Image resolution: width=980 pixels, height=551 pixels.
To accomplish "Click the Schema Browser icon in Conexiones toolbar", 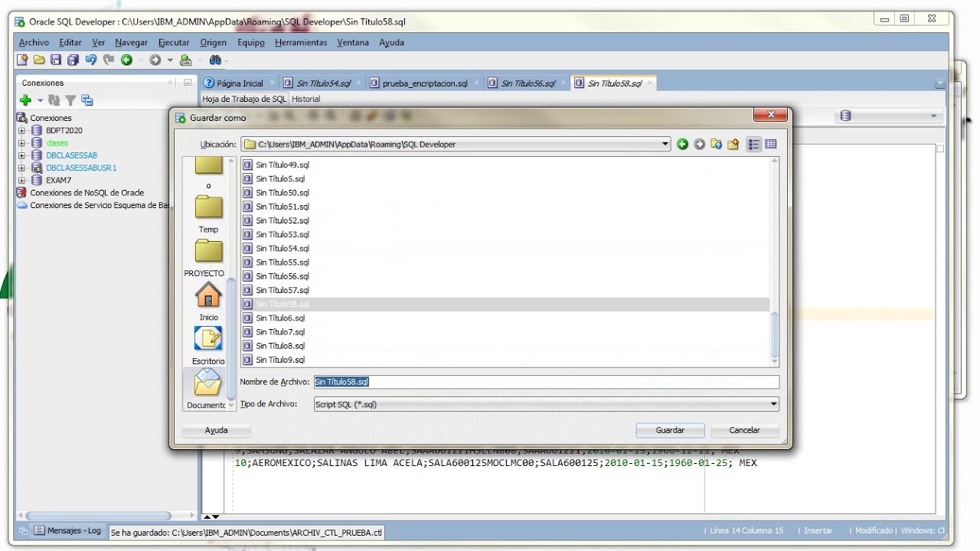I will (87, 100).
